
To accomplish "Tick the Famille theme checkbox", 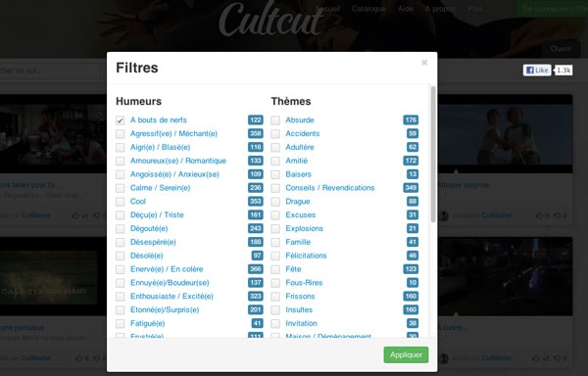I will click(x=275, y=242).
